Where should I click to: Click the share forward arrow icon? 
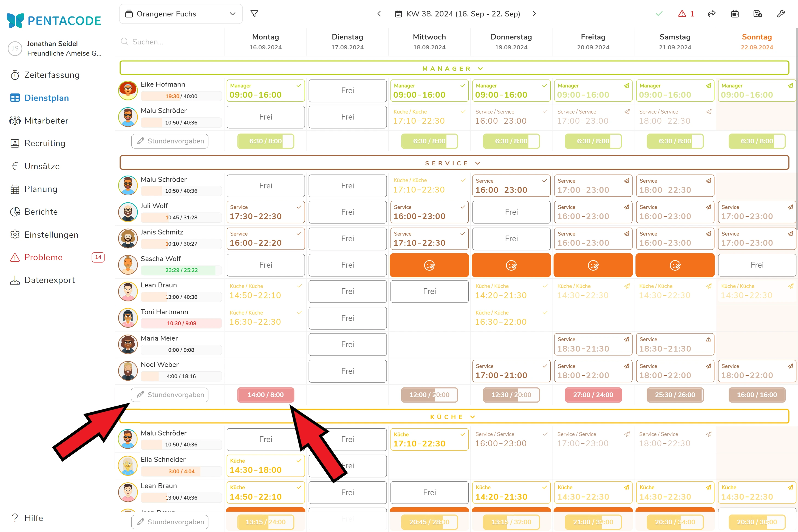pyautogui.click(x=712, y=13)
